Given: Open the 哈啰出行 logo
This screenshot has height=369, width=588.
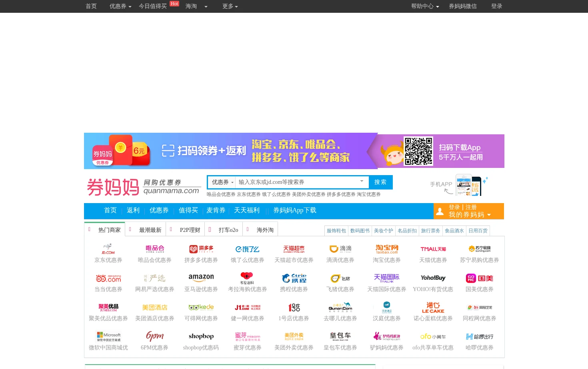Looking at the screenshot, I should click(x=479, y=336).
